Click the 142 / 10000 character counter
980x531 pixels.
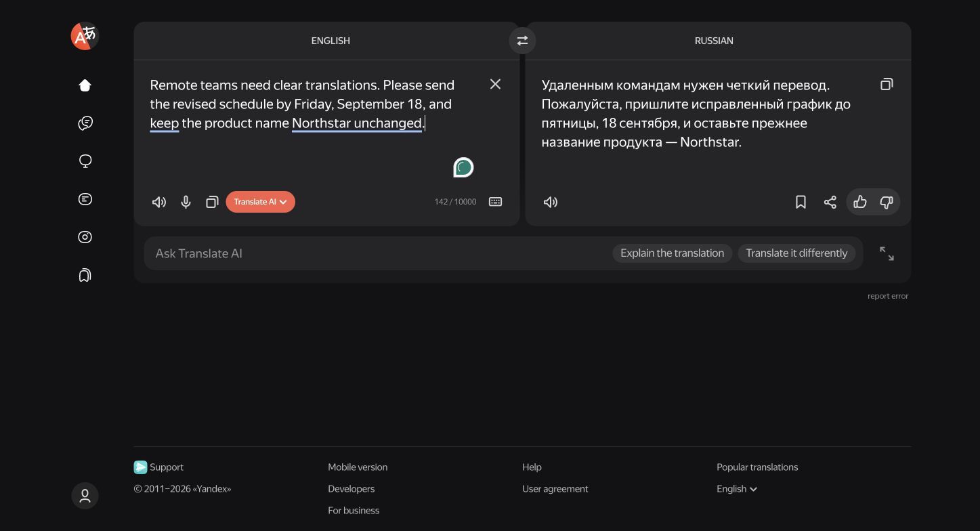455,202
